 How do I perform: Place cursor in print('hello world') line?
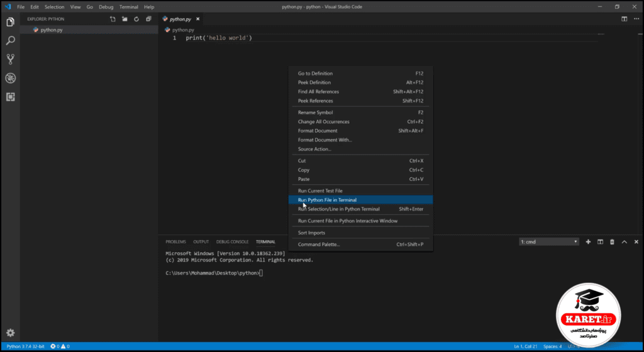(219, 38)
